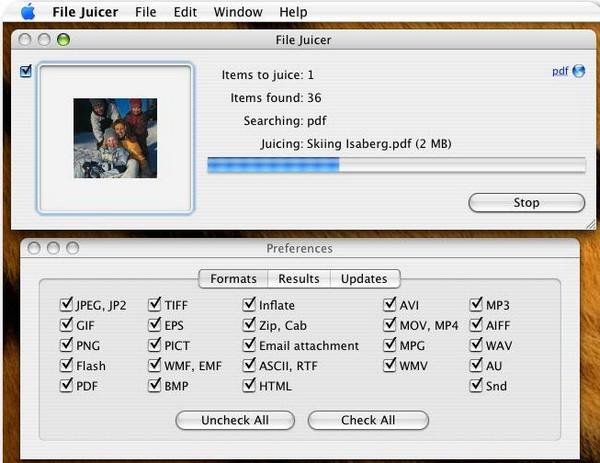600x463 pixels.
Task: Uncheck the Snd format
Action: click(476, 385)
